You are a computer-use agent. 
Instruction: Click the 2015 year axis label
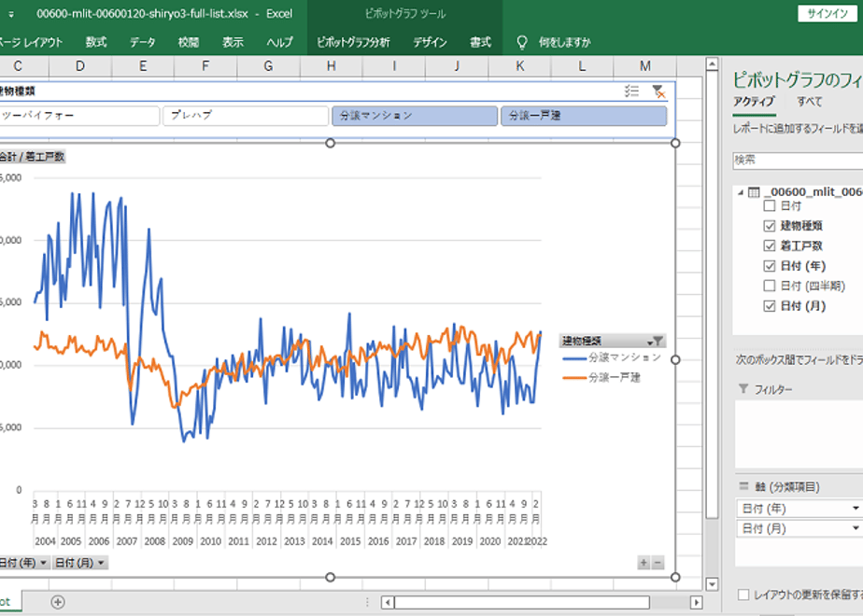[x=350, y=541]
